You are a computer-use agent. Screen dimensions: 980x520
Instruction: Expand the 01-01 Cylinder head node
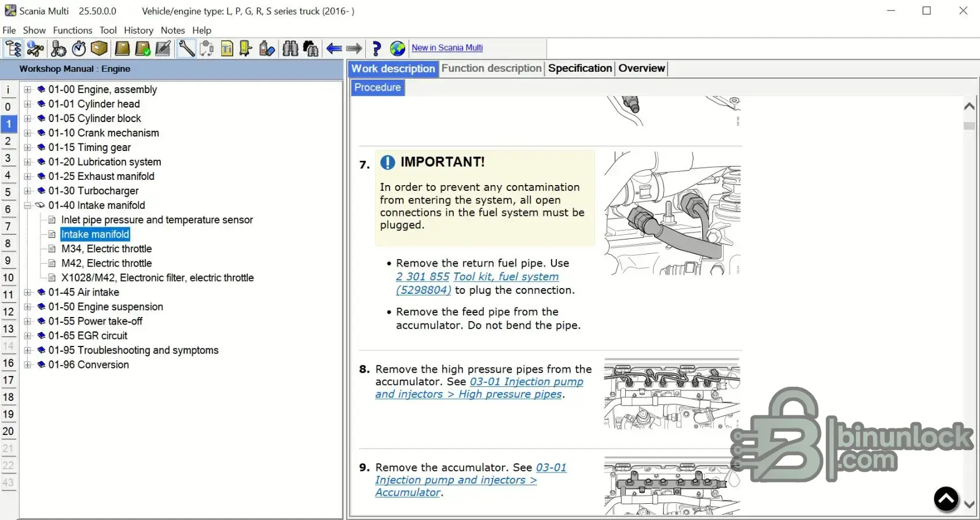(27, 104)
